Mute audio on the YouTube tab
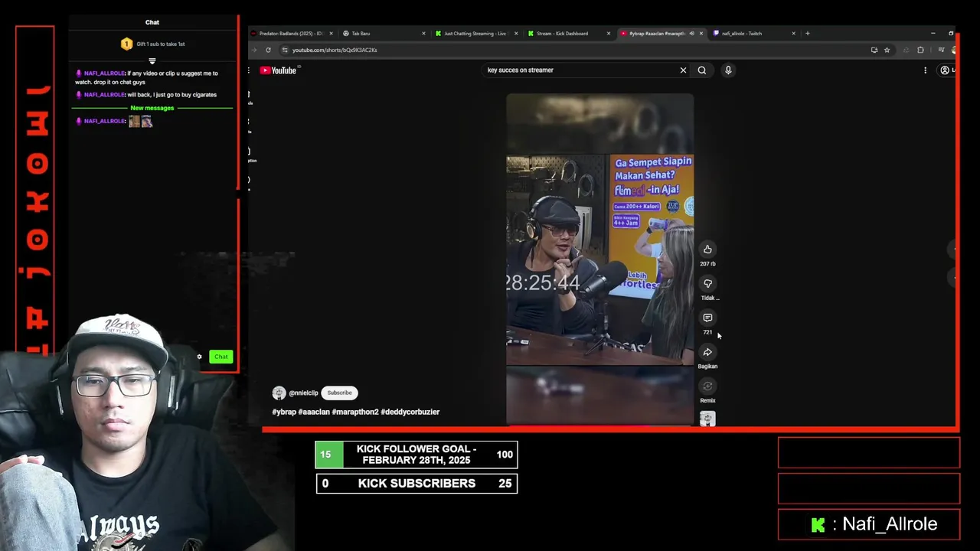Viewport: 980px width, 551px height. coord(691,34)
